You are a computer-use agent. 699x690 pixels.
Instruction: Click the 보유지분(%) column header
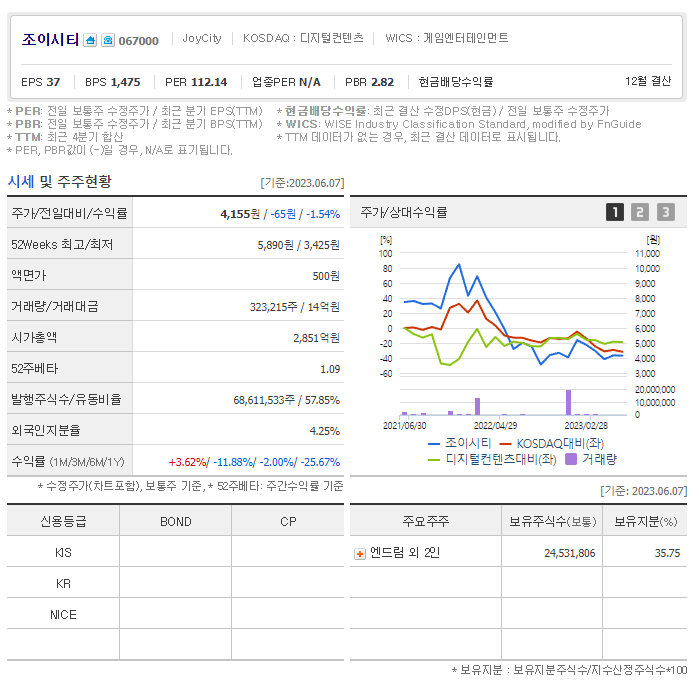point(645,521)
